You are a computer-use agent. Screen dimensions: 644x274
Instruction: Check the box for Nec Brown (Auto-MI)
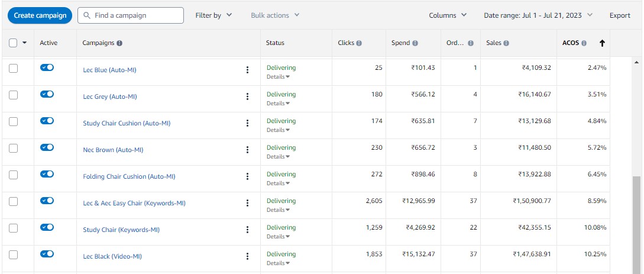[x=14, y=148]
